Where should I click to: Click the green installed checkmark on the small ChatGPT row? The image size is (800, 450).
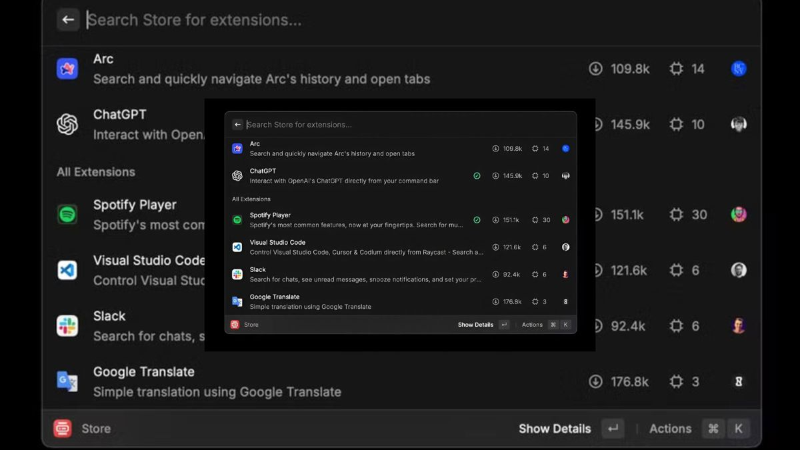[x=477, y=176]
